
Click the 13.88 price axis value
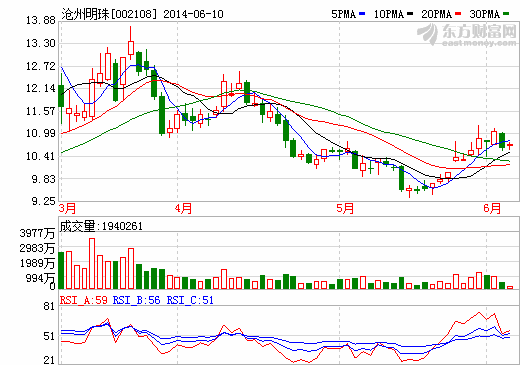pyautogui.click(x=41, y=21)
